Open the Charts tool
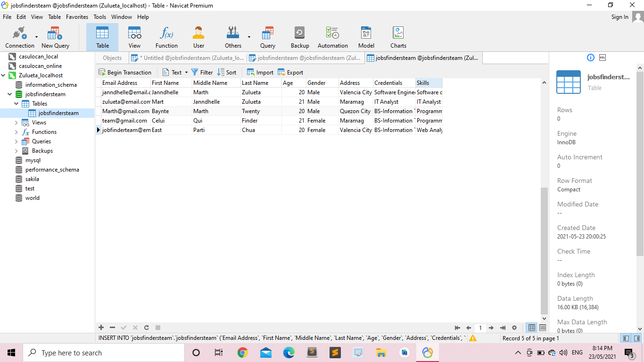 click(398, 37)
